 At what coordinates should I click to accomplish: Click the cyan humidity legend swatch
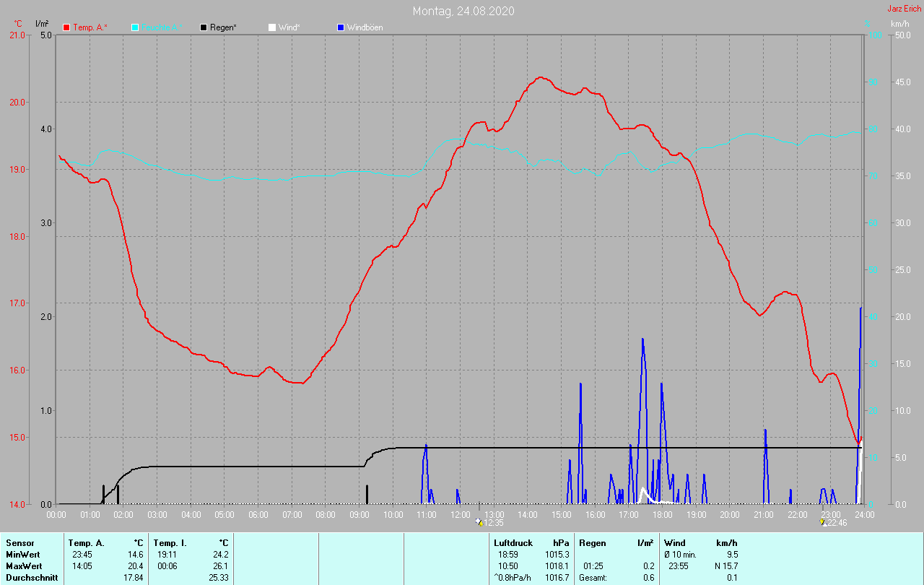[x=135, y=27]
